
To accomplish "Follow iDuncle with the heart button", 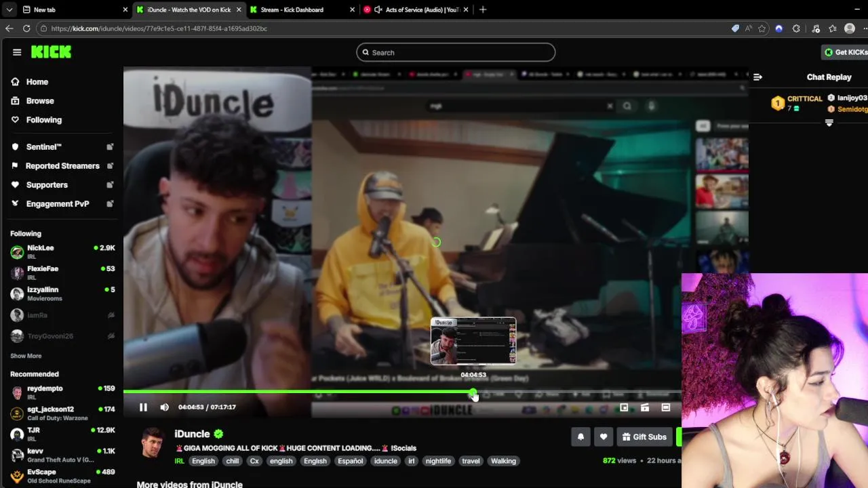I will pos(604,437).
